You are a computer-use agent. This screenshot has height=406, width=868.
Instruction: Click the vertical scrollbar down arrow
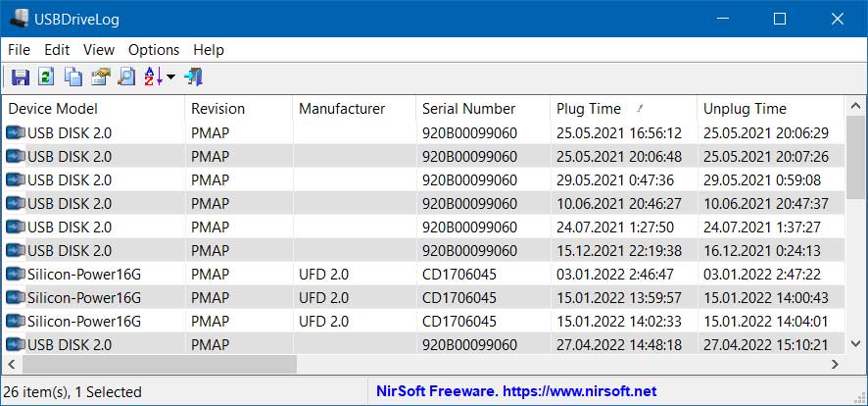[x=856, y=344]
